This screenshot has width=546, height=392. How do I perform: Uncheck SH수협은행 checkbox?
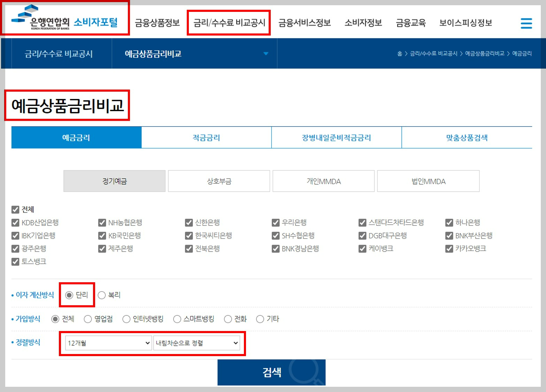(276, 236)
